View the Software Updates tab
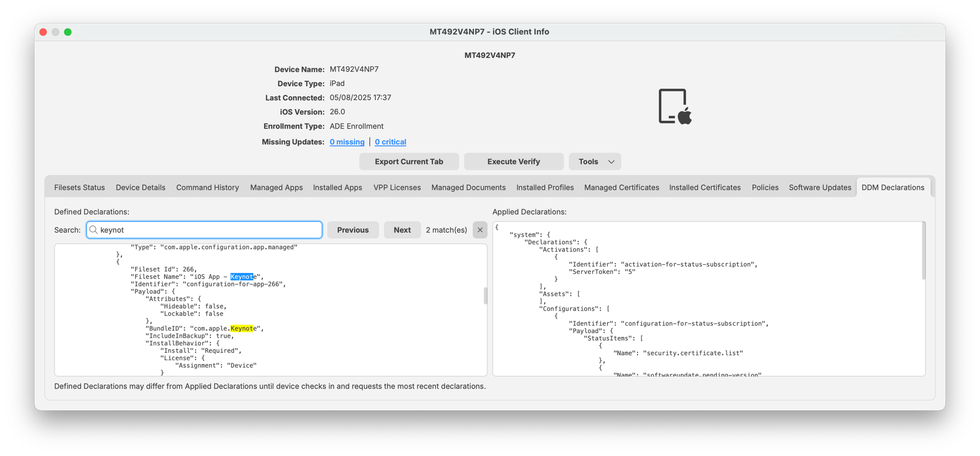Viewport: 980px width, 456px height. (x=820, y=188)
